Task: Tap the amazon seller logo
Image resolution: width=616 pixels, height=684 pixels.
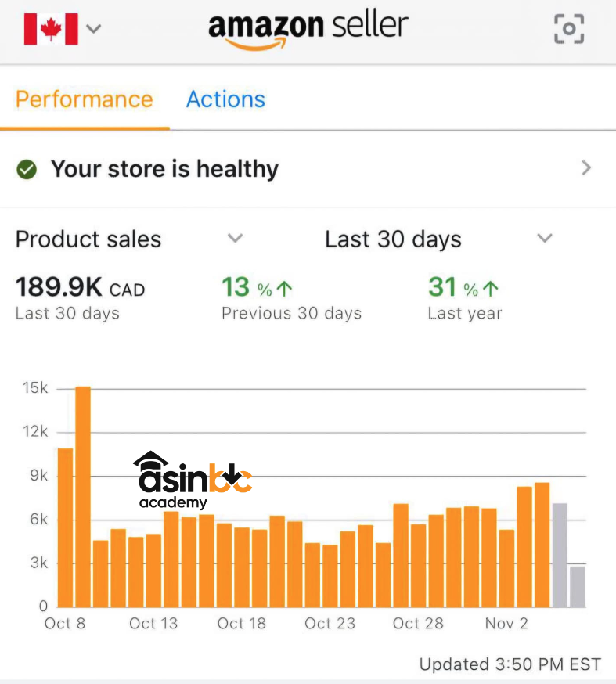Action: [308, 29]
